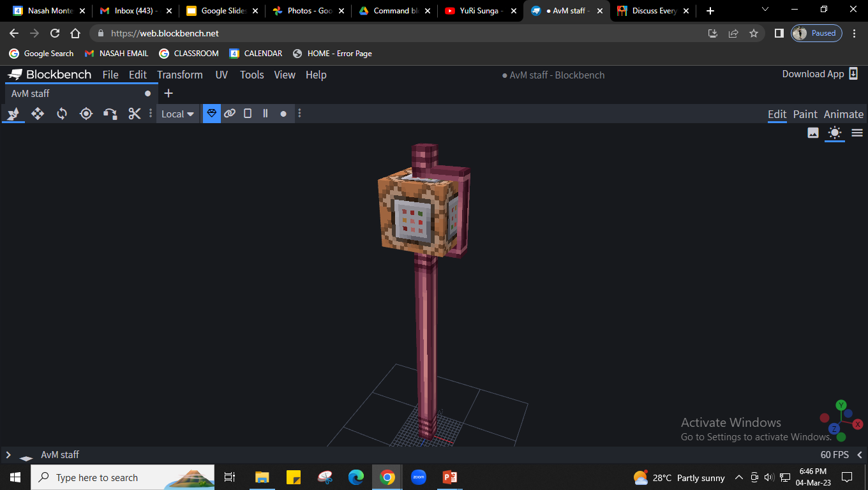Select the Pivot tool
The width and height of the screenshot is (868, 490).
click(x=86, y=114)
